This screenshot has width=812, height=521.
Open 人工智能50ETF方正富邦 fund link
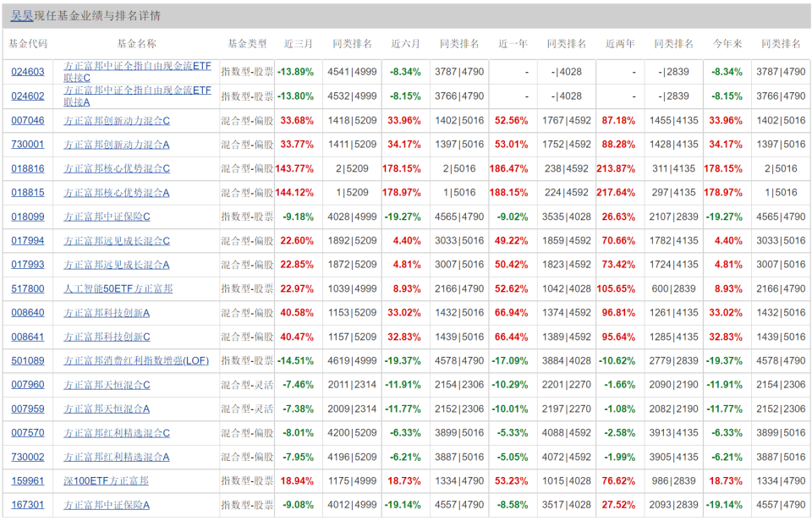click(x=118, y=289)
